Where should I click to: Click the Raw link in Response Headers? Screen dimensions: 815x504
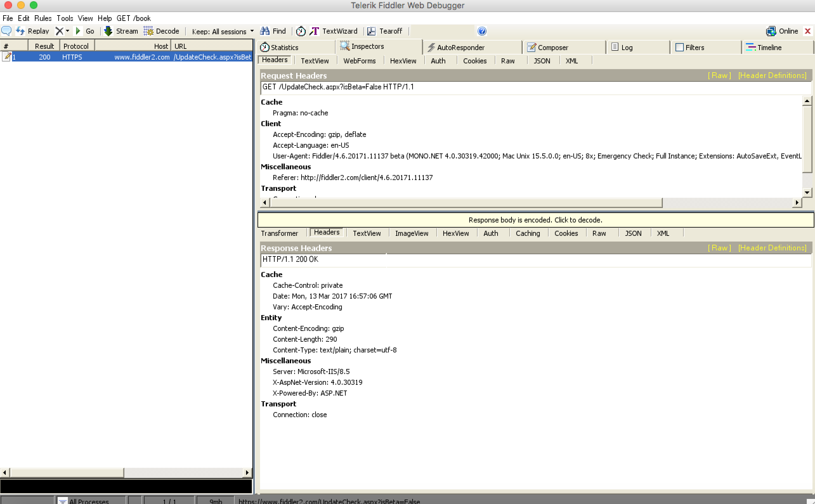point(719,248)
